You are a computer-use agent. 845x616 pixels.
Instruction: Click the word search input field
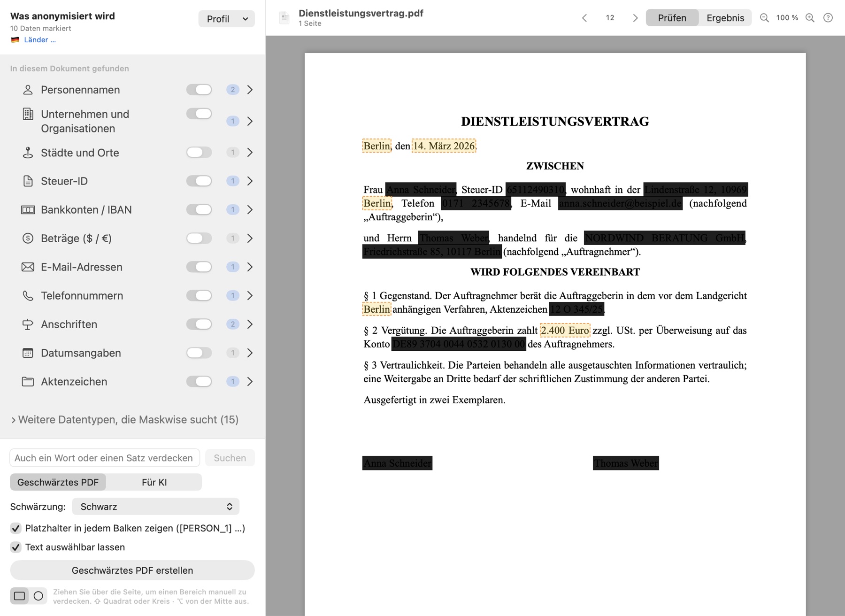[x=105, y=458]
